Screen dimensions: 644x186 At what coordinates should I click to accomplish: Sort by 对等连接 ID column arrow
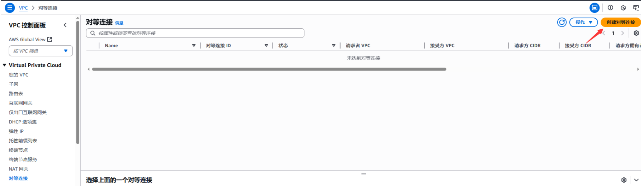[x=266, y=45]
